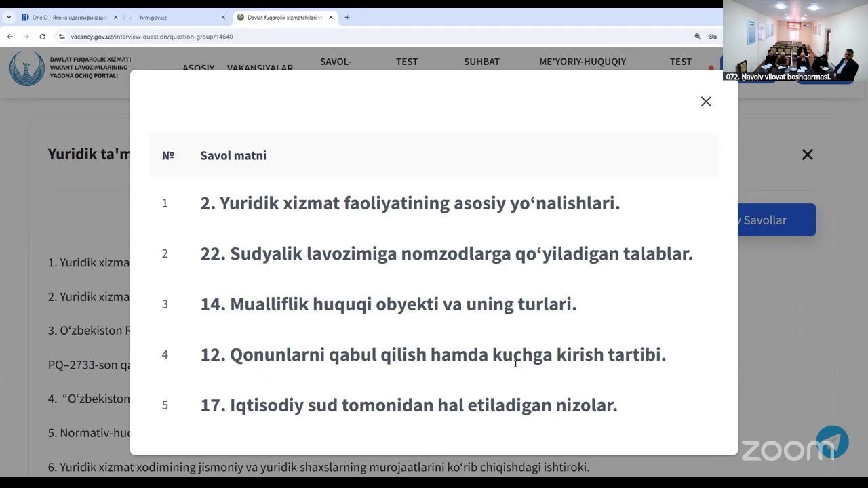868x488 pixels.
Task: Open the ME'YORIY-HUQUQIY menu item
Action: tap(583, 62)
